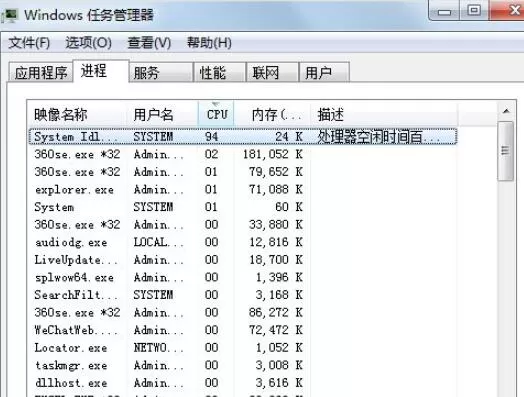The height and width of the screenshot is (397, 524).
Task: Click the memory value 72,472 K
Action: click(276, 330)
